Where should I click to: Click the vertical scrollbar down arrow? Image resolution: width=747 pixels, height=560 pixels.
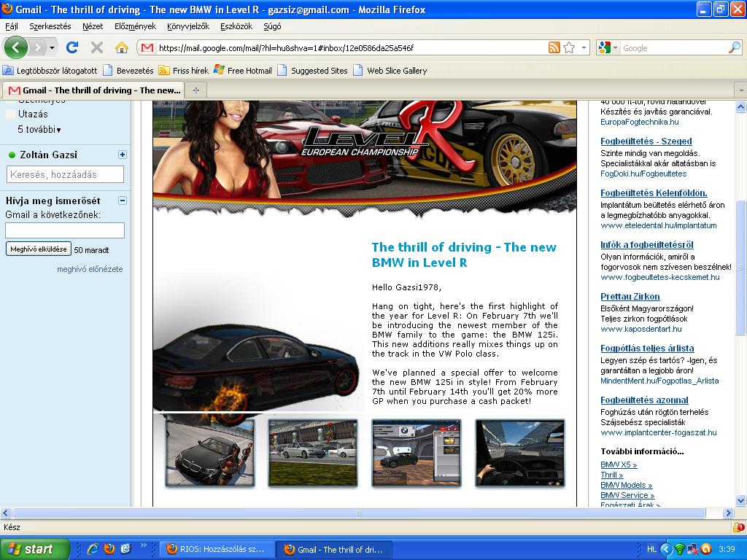741,500
